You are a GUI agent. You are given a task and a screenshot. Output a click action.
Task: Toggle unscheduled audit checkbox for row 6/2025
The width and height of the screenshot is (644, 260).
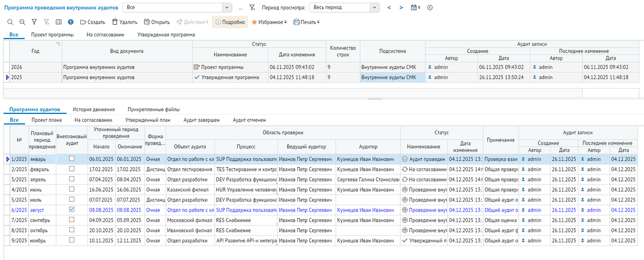point(72,210)
